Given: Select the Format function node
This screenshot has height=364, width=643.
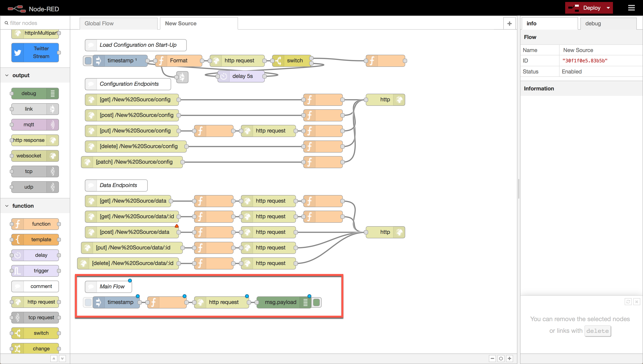Looking at the screenshot, I should pyautogui.click(x=179, y=61).
